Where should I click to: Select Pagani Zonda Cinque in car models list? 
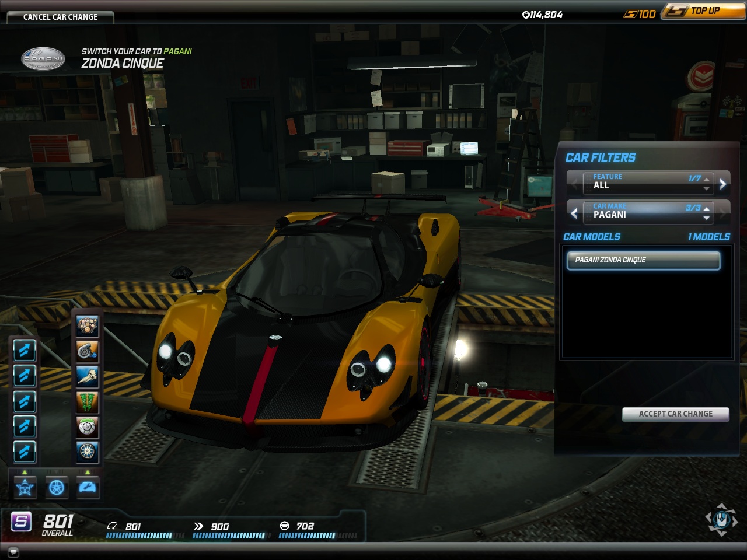[x=644, y=260]
